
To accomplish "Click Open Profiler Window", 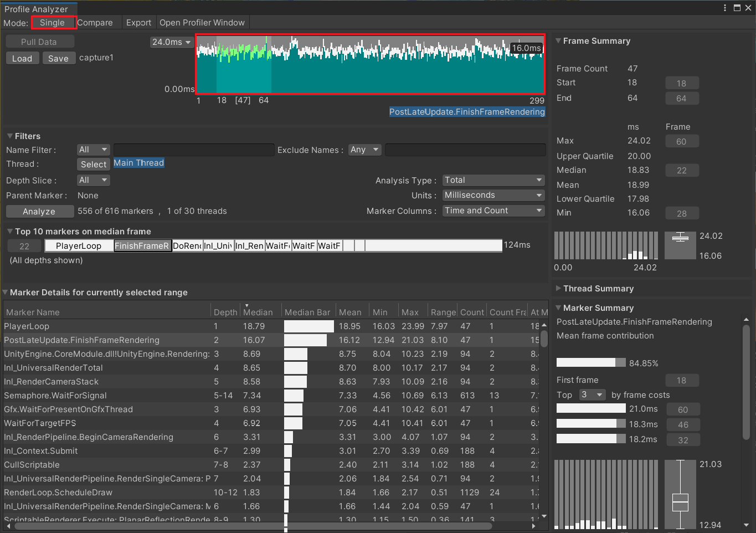I will coord(202,23).
